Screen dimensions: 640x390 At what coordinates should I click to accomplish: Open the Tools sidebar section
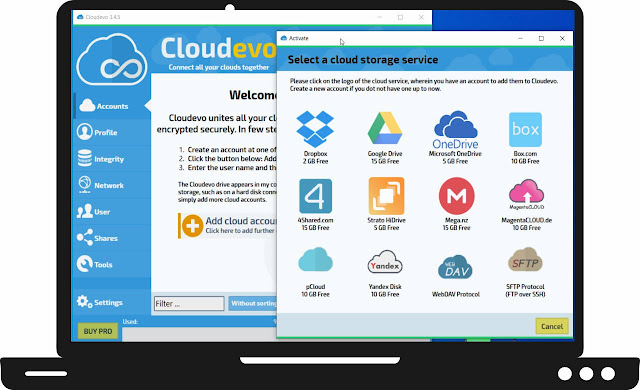[112, 264]
